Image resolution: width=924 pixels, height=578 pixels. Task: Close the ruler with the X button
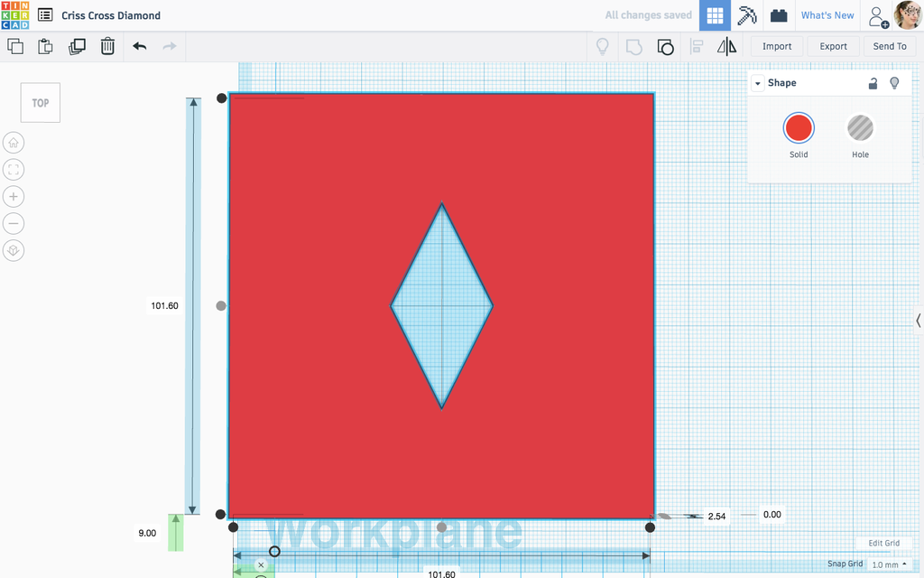(x=261, y=565)
